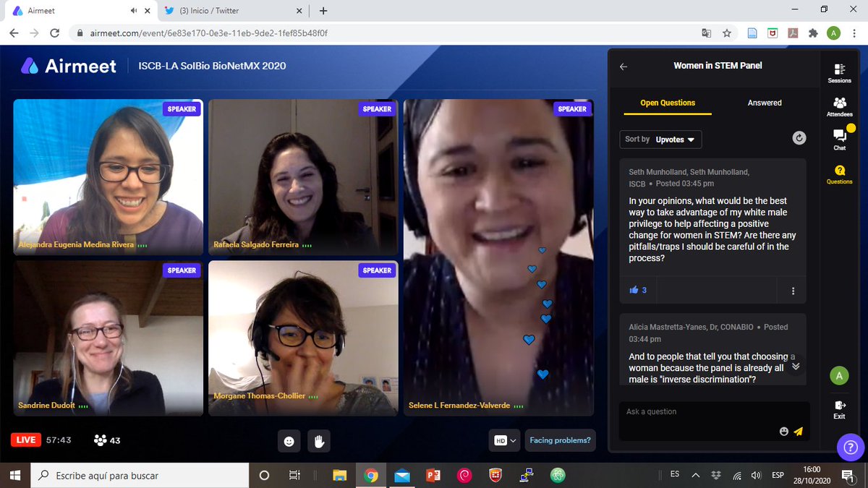Bookmark this page with the star icon
This screenshot has height=488, width=868.
click(727, 33)
